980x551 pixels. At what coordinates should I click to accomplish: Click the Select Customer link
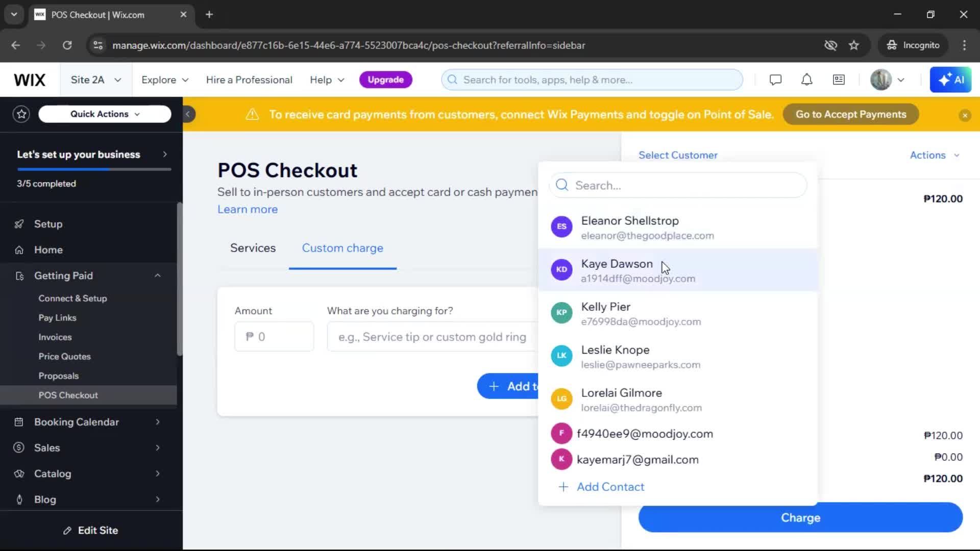[678, 155]
